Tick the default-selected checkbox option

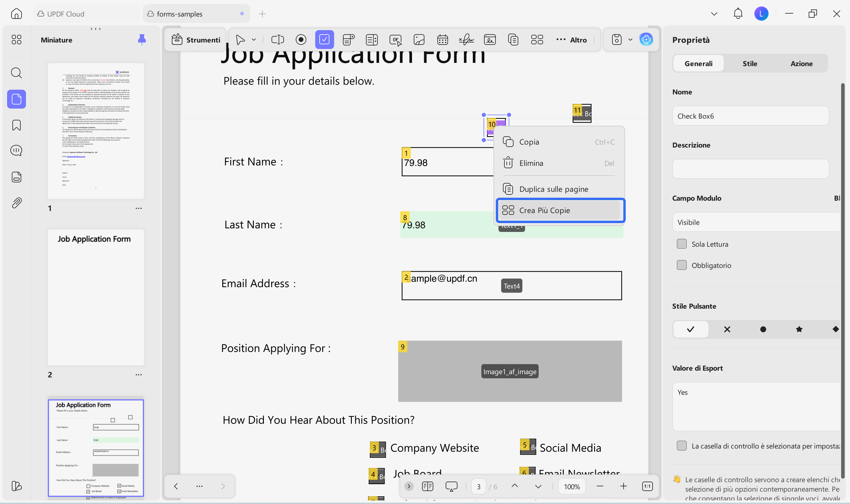[x=681, y=446]
